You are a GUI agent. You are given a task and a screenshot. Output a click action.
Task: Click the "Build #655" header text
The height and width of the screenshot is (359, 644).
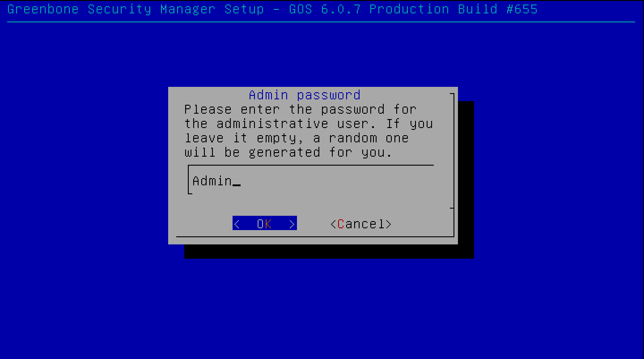click(498, 9)
